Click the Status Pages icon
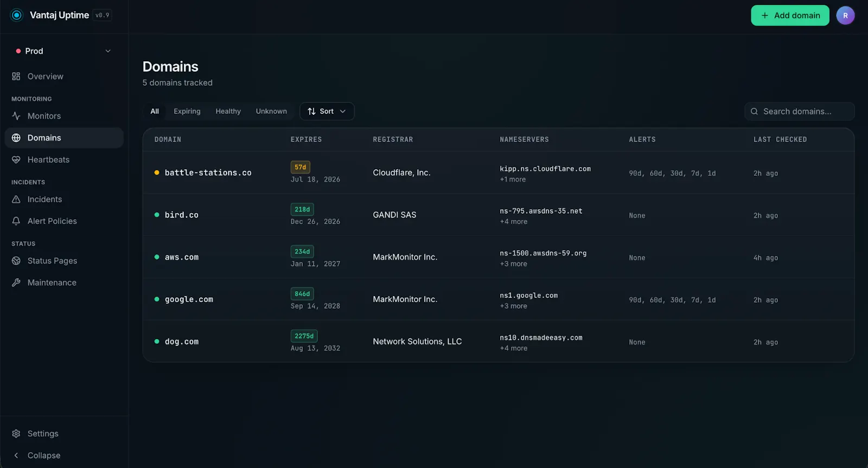The image size is (868, 468). [16, 261]
